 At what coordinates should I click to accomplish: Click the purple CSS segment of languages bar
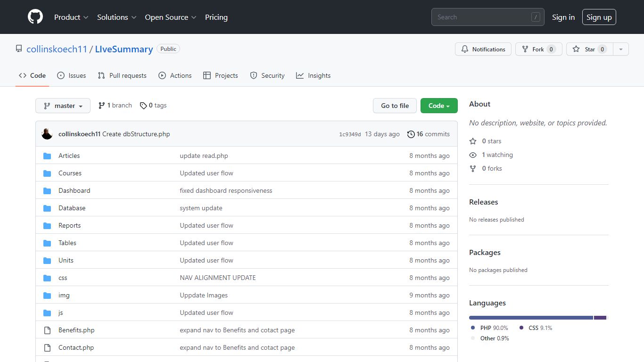coord(600,318)
